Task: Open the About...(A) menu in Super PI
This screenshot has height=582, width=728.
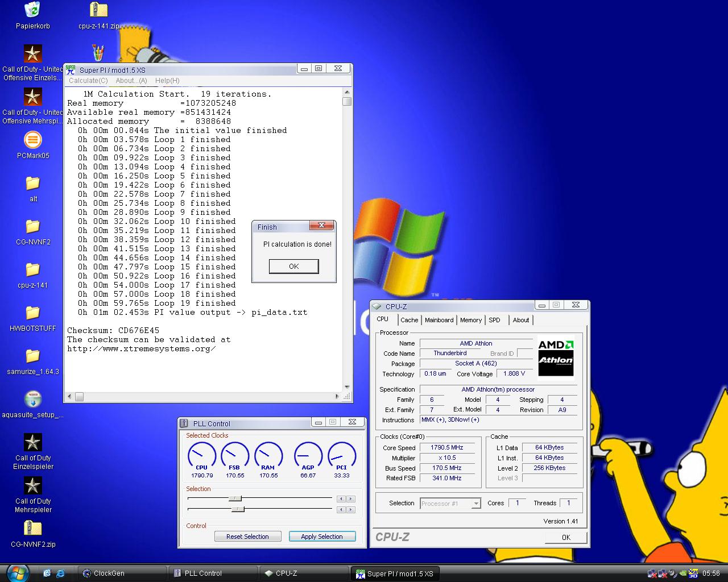Action: click(131, 81)
